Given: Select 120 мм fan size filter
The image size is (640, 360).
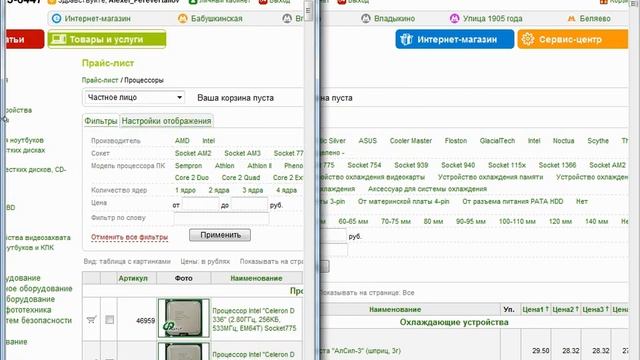Looking at the screenshot, I should coord(560,222).
